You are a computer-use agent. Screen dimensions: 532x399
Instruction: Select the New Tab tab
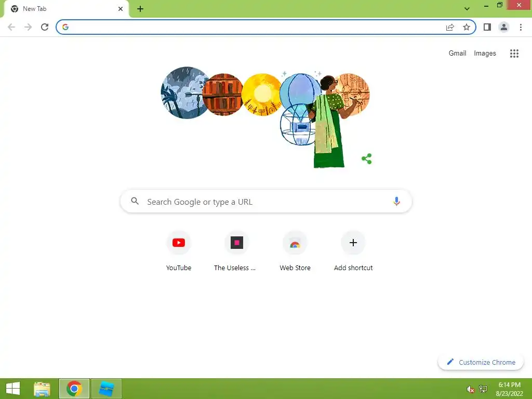pyautogui.click(x=66, y=9)
